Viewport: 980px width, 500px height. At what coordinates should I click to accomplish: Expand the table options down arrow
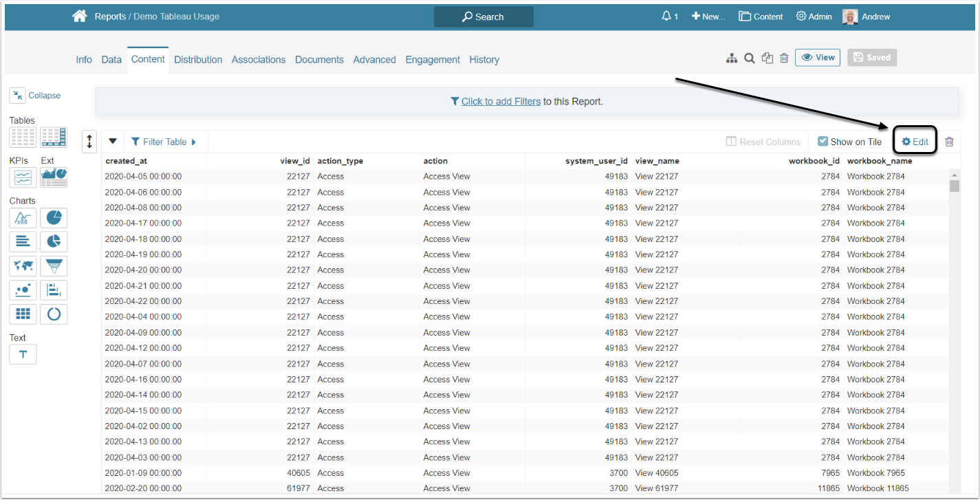click(113, 142)
